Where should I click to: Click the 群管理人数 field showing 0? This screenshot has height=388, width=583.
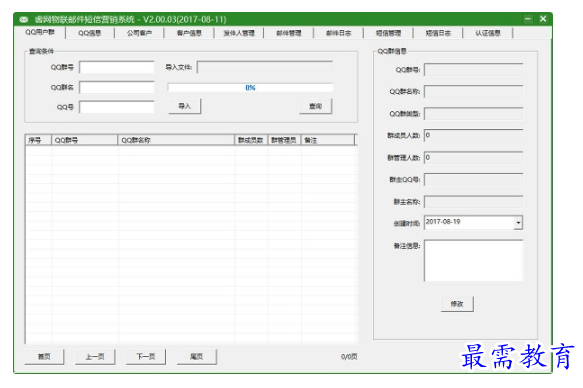coord(474,158)
